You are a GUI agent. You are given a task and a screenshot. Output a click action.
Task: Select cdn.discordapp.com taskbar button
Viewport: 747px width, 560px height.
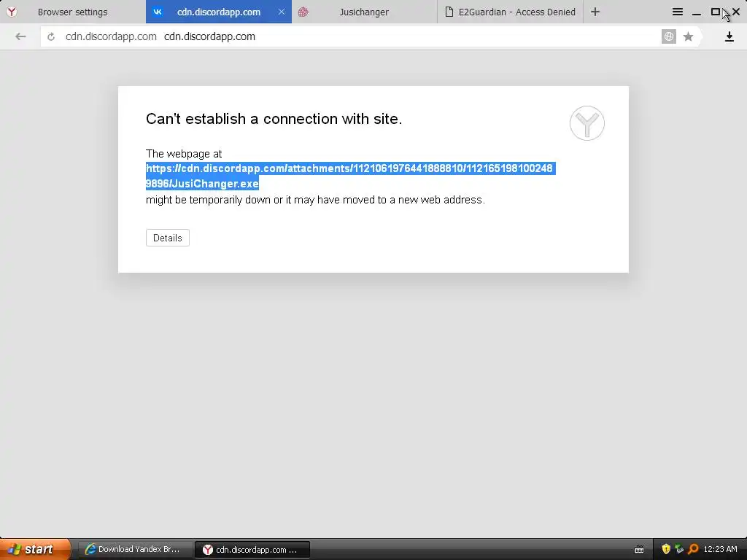(252, 550)
